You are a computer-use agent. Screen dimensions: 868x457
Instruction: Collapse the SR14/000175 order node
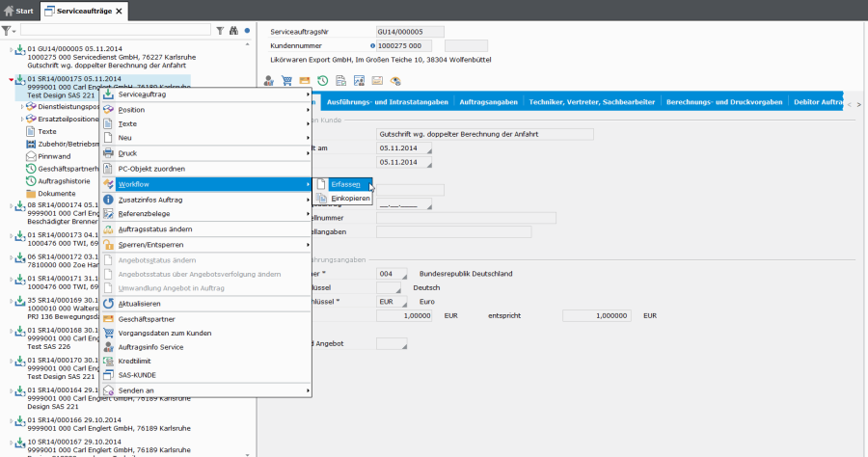tap(11, 79)
